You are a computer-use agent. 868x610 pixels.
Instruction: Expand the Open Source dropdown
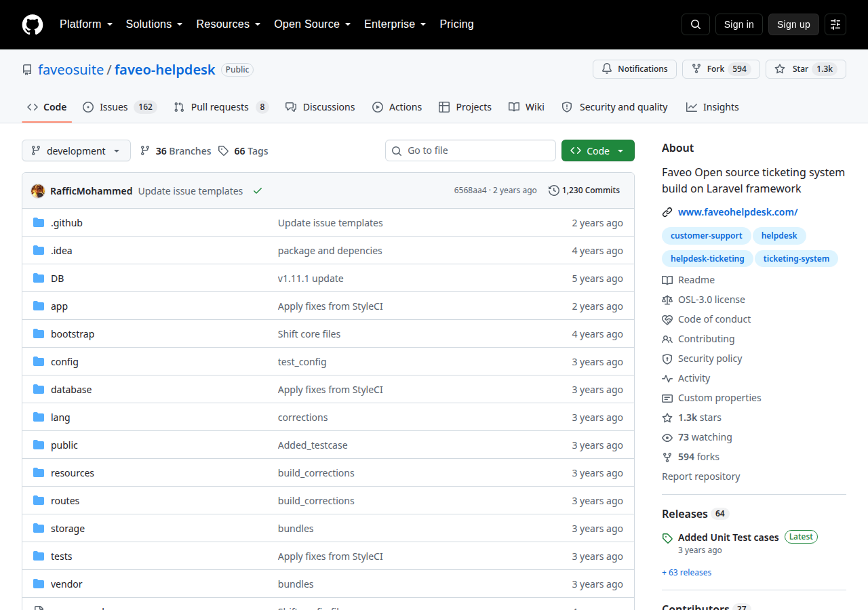pos(312,24)
